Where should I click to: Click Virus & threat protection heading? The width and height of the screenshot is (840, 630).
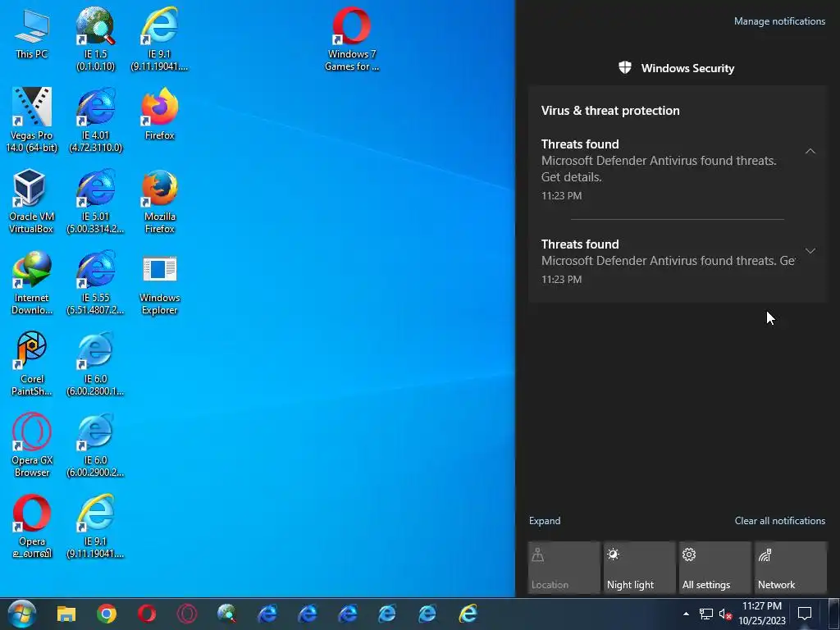point(610,111)
